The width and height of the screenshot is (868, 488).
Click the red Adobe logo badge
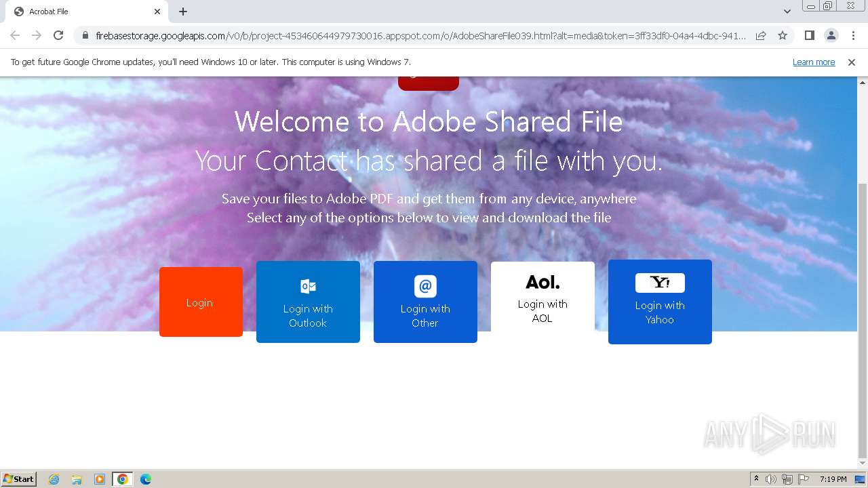point(429,83)
